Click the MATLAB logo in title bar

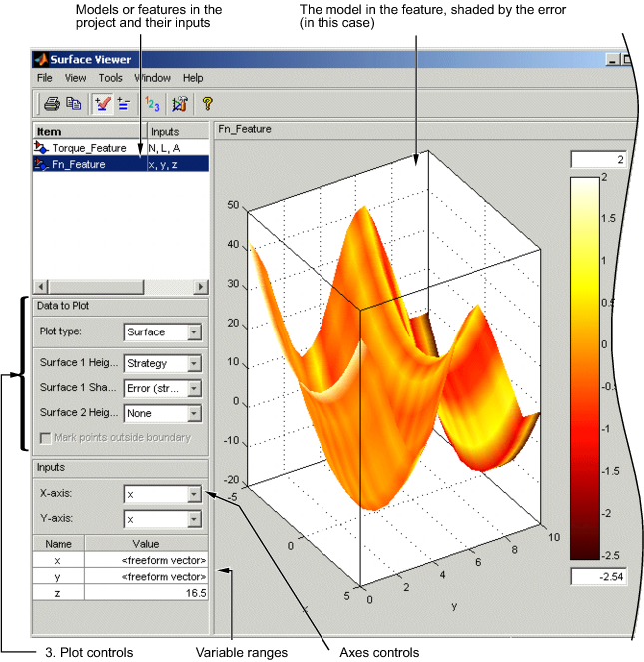click(x=41, y=60)
